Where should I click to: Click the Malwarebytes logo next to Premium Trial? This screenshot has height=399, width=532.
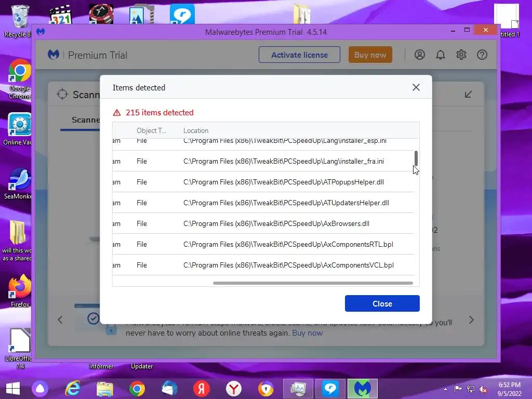point(54,55)
